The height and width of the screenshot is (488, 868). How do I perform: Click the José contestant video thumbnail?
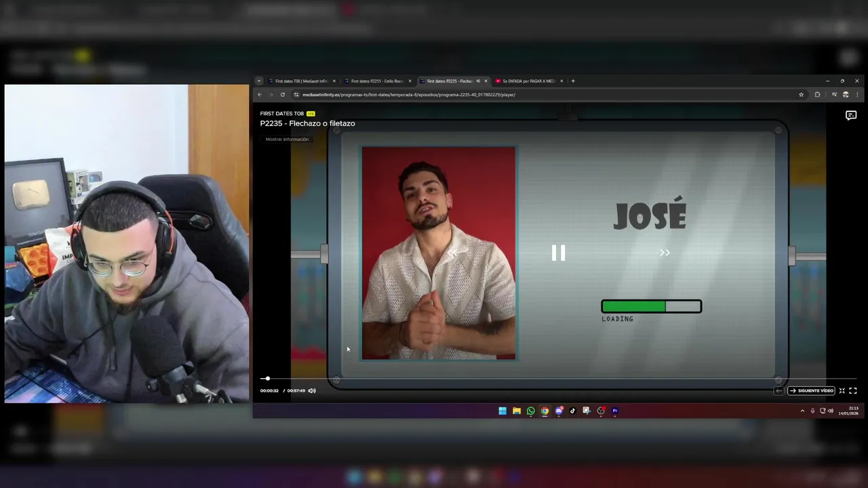[439, 253]
